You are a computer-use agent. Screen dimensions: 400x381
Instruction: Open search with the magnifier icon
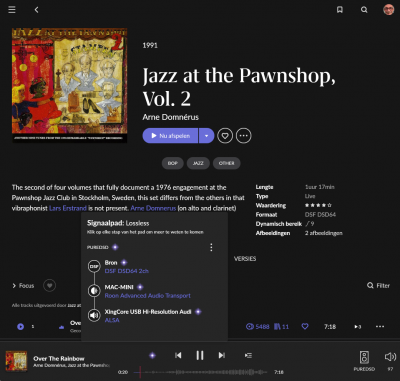pyautogui.click(x=364, y=10)
